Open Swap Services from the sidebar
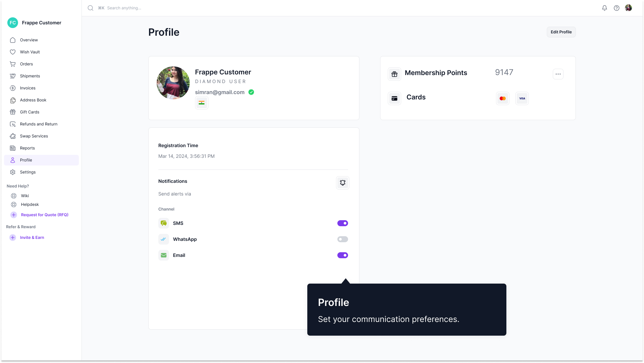The width and height of the screenshot is (644, 363). 12,136
